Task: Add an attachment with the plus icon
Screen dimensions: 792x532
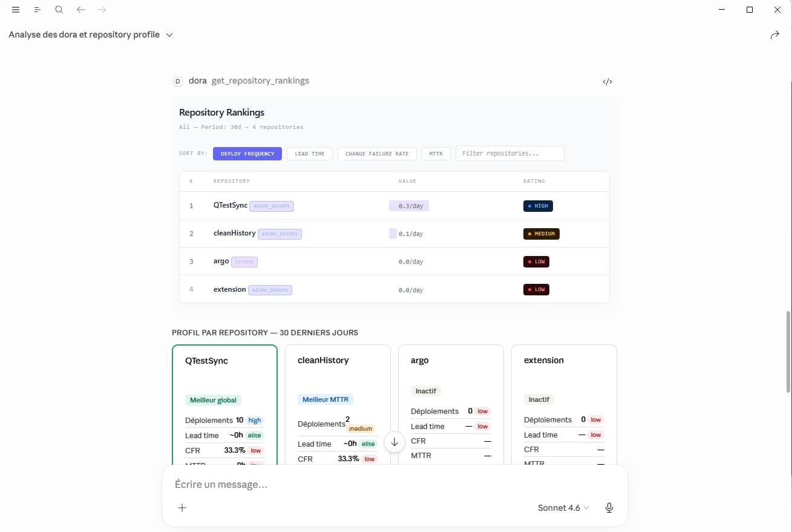Action: click(x=182, y=507)
